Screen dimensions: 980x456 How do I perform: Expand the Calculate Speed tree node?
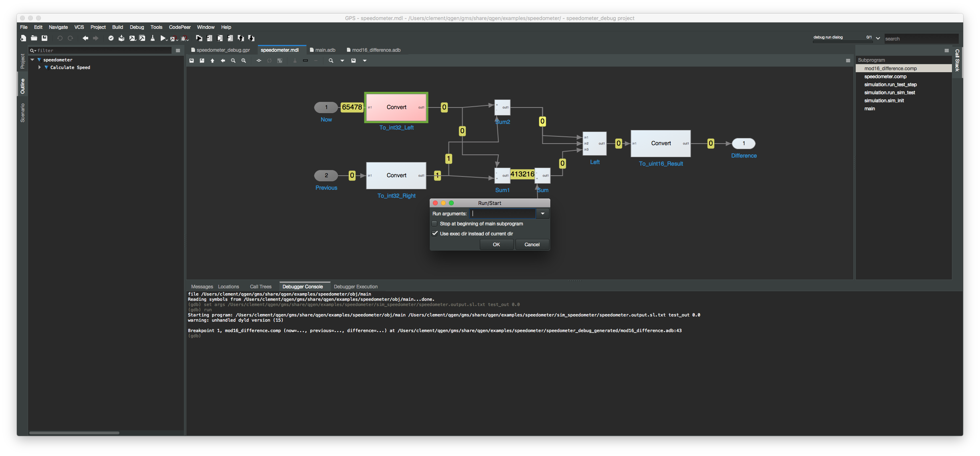[39, 67]
